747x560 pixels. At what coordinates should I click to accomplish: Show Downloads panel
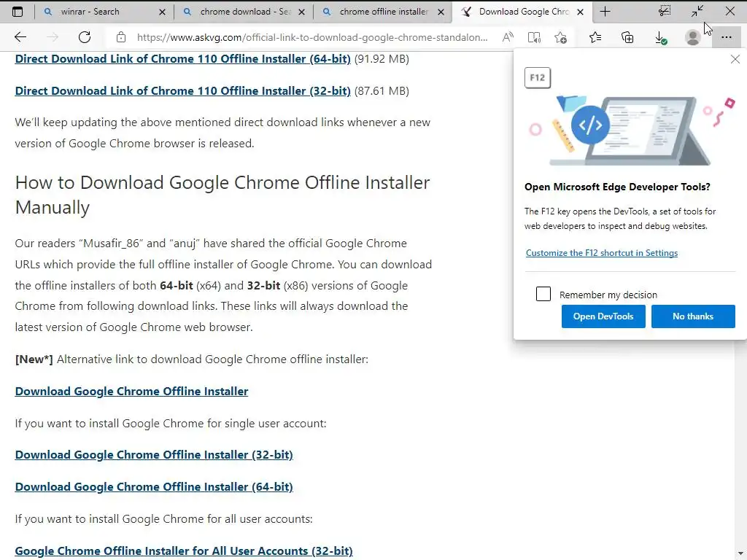pyautogui.click(x=660, y=38)
